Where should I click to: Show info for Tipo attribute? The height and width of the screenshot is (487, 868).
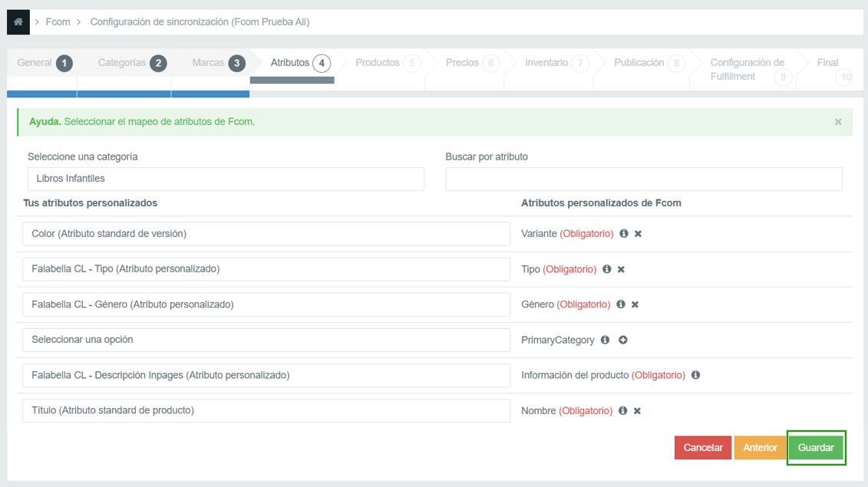click(607, 269)
